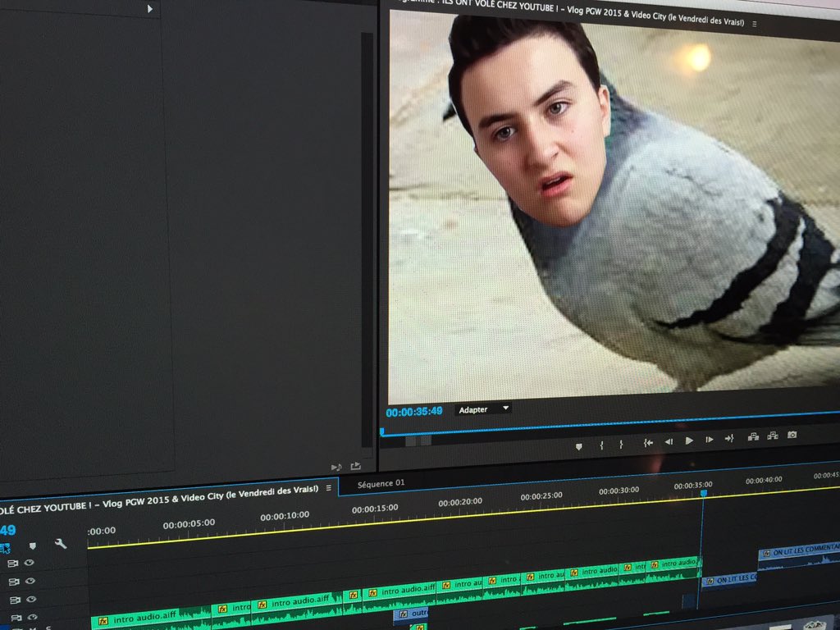840x630 pixels.
Task: Switch to the 'Séquence 01' tab
Action: pyautogui.click(x=381, y=484)
